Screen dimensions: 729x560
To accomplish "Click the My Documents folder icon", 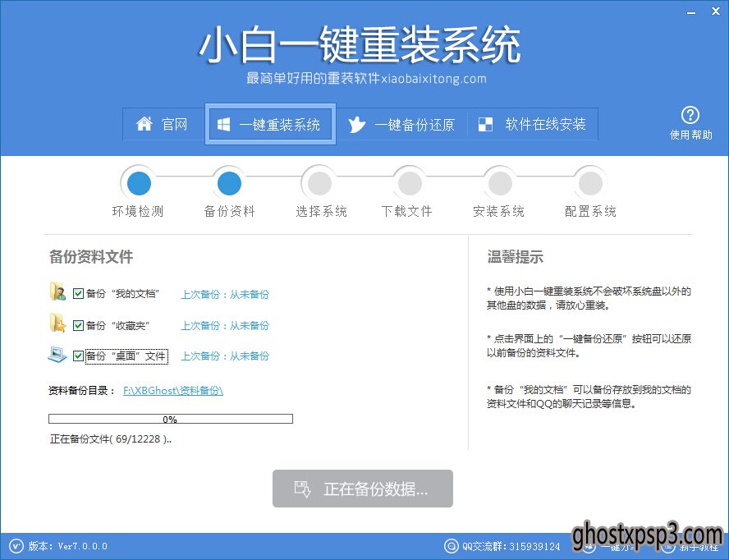I will [x=57, y=291].
